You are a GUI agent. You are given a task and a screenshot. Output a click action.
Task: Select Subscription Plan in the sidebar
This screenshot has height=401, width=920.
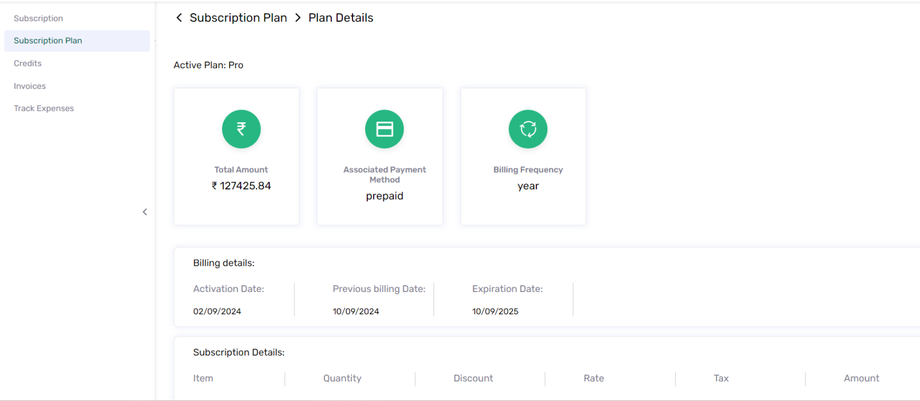click(48, 41)
